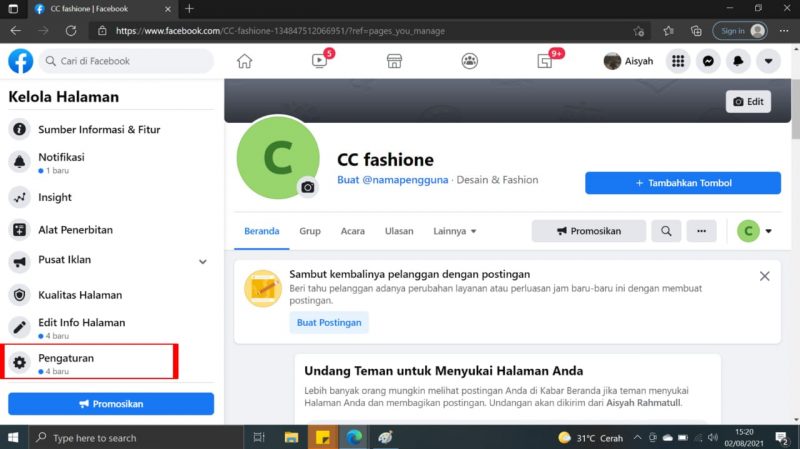The height and width of the screenshot is (449, 800).
Task: Open Task View on taskbar
Action: (x=259, y=437)
